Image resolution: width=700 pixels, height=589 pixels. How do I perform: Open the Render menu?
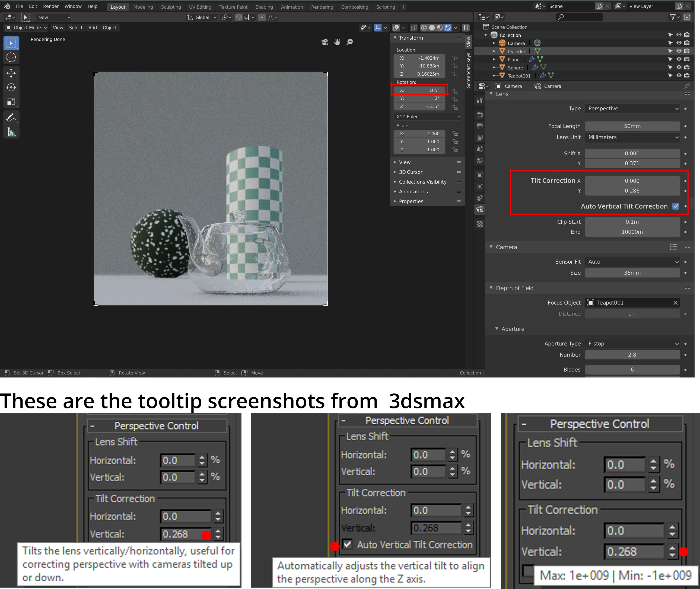tap(51, 6)
